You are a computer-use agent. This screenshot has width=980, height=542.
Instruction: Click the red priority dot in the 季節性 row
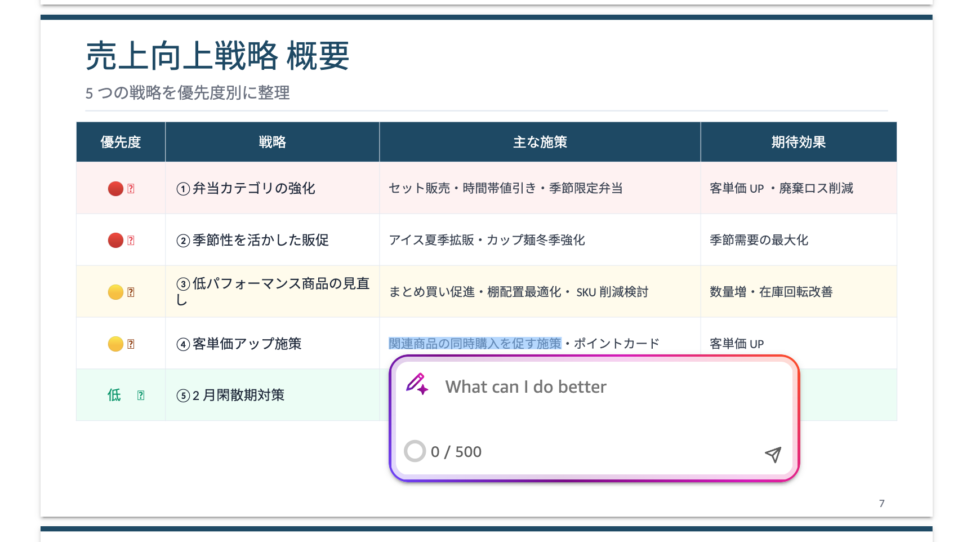pyautogui.click(x=115, y=241)
